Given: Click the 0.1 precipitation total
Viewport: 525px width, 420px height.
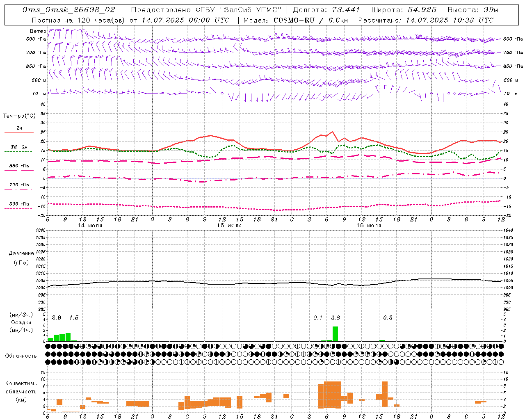Looking at the screenshot, I should click(318, 318).
